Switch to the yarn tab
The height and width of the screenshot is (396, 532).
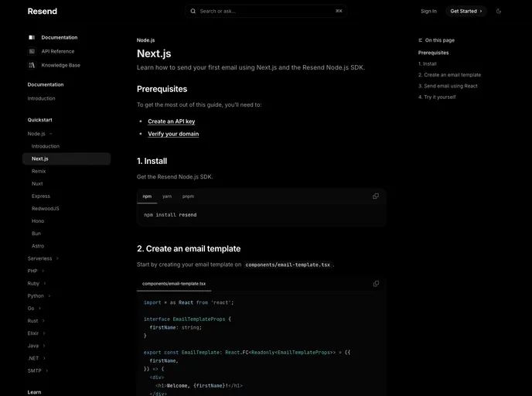point(167,196)
